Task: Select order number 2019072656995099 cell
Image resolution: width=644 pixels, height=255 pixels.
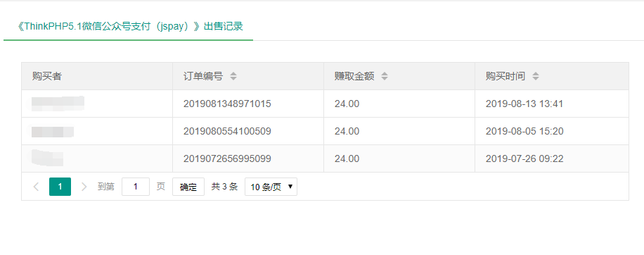Action: [x=227, y=158]
